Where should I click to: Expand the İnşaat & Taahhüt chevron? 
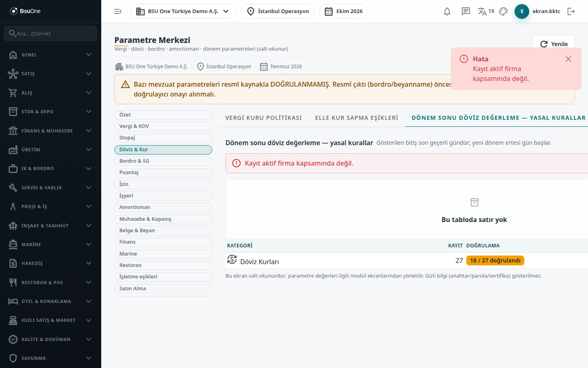(89, 226)
